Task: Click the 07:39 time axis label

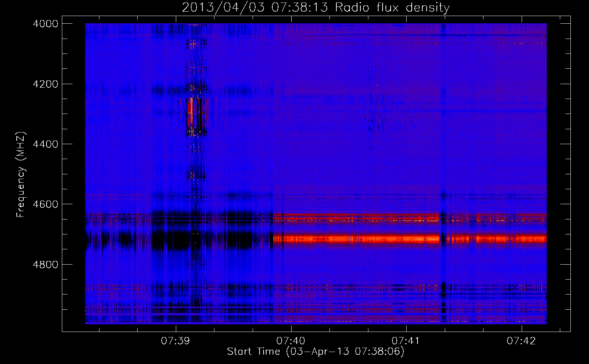Action: pos(176,341)
